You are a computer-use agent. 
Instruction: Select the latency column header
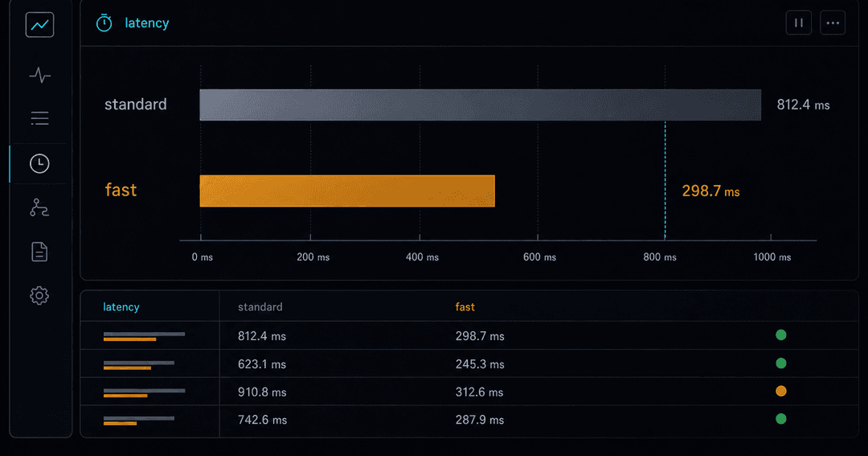tap(121, 307)
